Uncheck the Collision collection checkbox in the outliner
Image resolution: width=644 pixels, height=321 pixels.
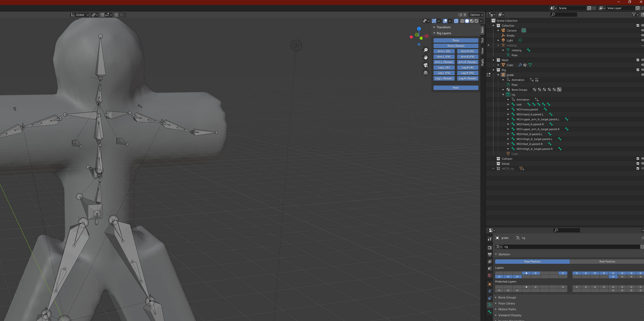(638, 159)
